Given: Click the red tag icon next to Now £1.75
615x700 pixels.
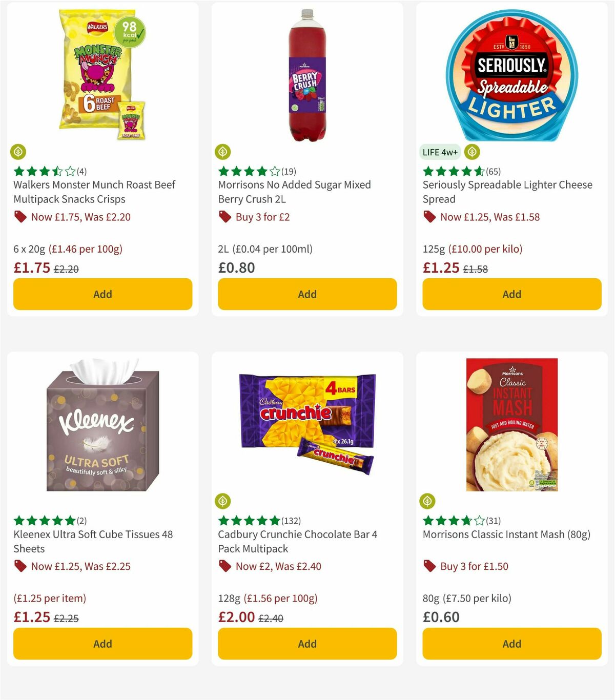Looking at the screenshot, I should point(20,217).
